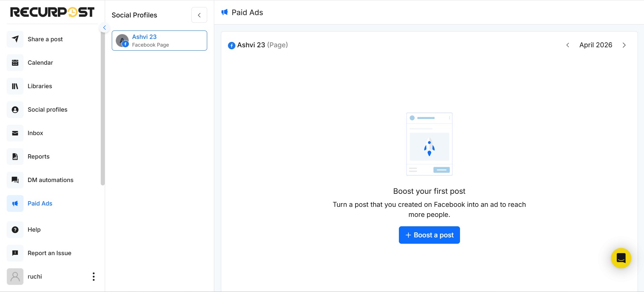Collapse the main sidebar with blue chevron
This screenshot has width=644, height=292.
104,27
